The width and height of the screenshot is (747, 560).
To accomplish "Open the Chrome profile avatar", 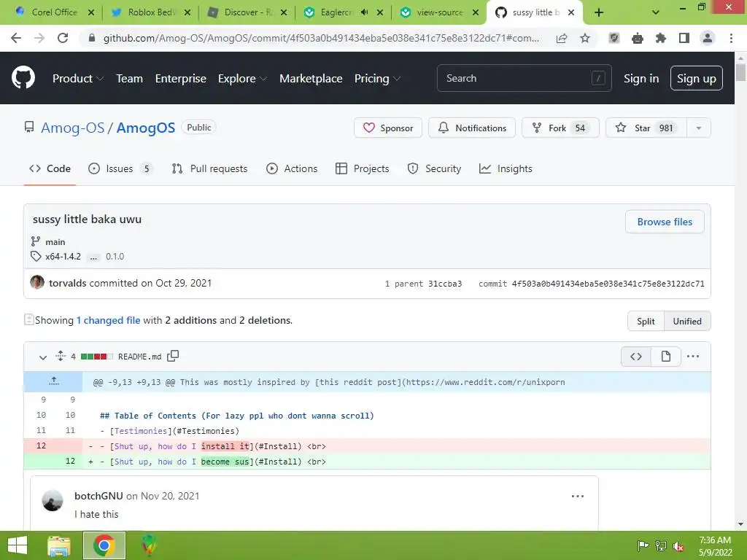I will coord(708,38).
